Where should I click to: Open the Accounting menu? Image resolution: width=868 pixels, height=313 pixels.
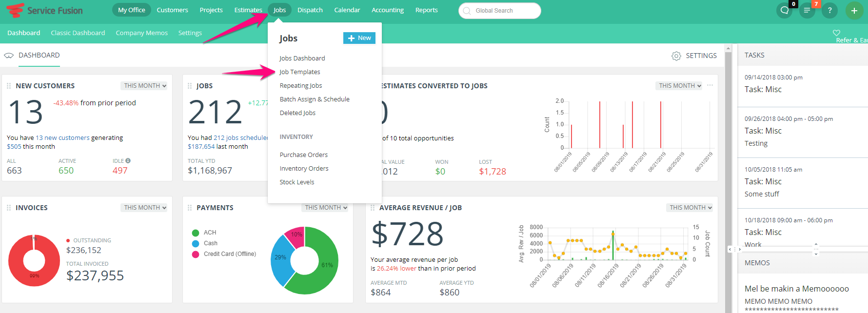[x=388, y=10]
